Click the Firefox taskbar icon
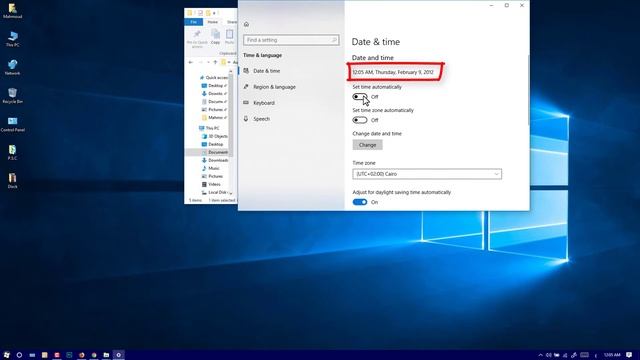640x360 pixels. [82, 355]
